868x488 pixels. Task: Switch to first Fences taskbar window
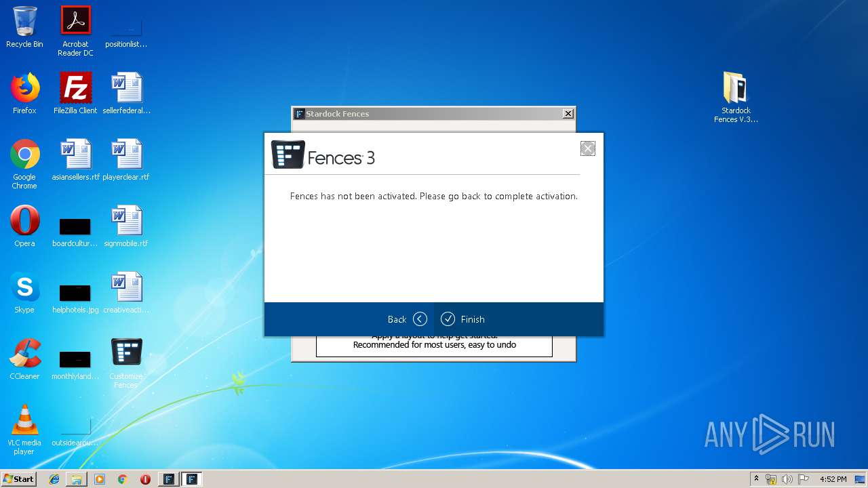169,479
